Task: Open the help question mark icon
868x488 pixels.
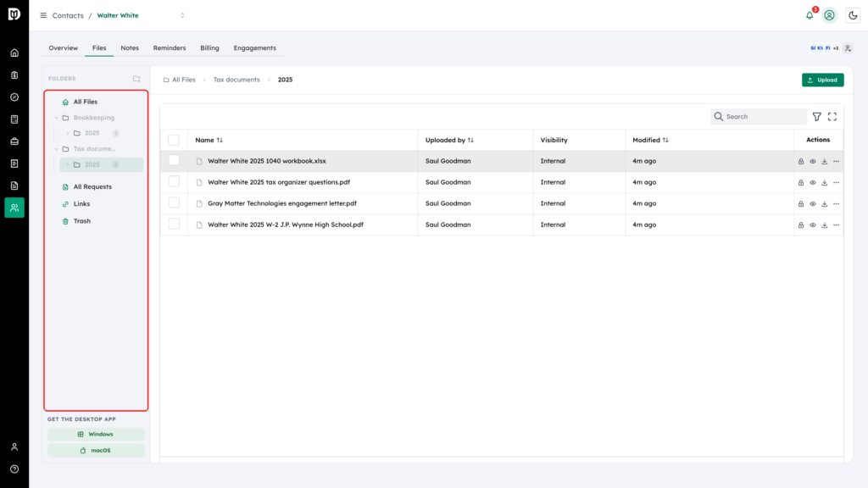Action: 14,469
